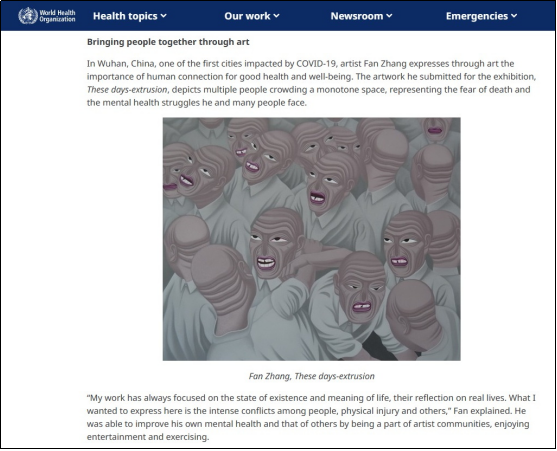Click the heading Bringing people together through art
557x451 pixels.
(168, 42)
